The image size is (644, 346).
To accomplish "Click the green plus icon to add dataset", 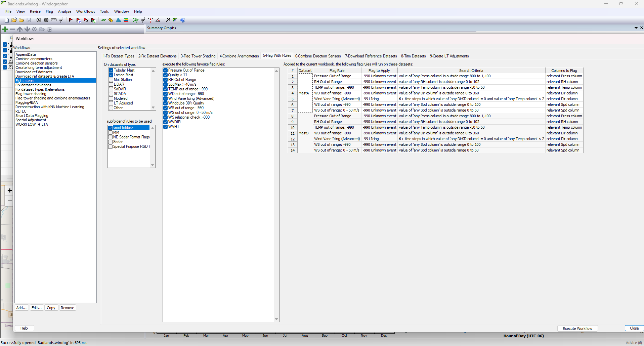I will (5, 29).
